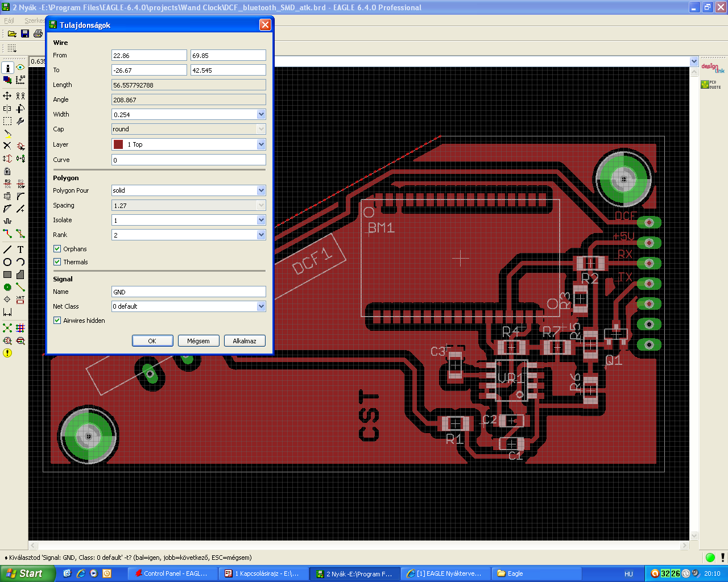Select the Text tool
Screen dimensions: 728x582
pyautogui.click(x=20, y=250)
